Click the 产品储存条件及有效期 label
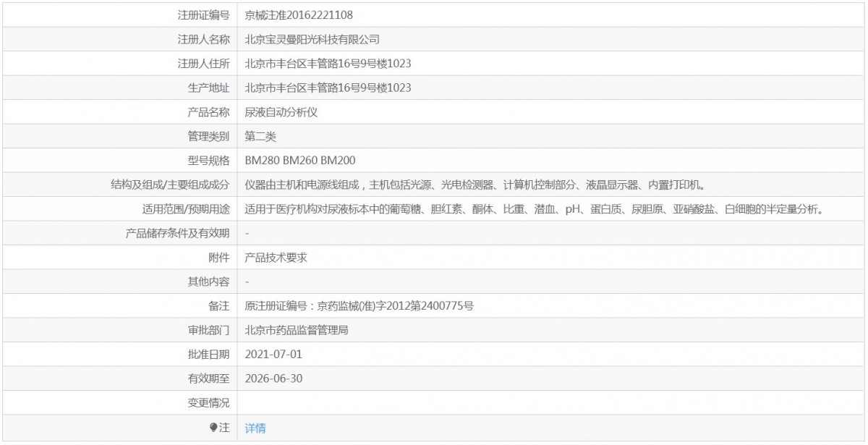This screenshot has height=445, width=868. pos(178,233)
